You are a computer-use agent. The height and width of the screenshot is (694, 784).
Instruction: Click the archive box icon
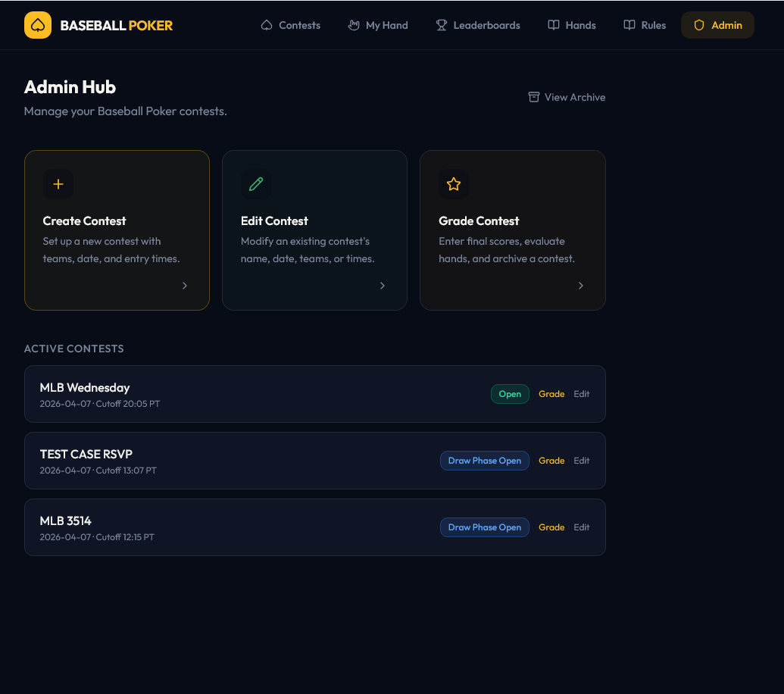tap(534, 97)
